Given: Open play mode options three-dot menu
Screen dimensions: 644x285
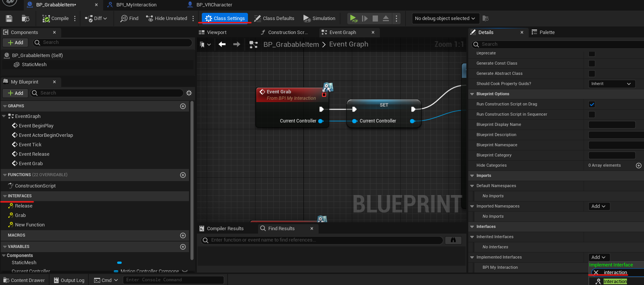Looking at the screenshot, I should pos(396,19).
